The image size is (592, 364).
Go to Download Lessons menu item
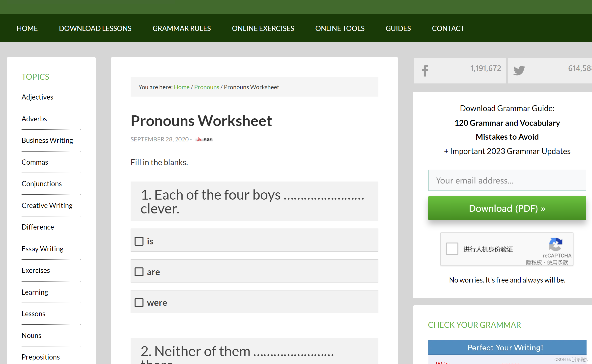pyautogui.click(x=95, y=28)
